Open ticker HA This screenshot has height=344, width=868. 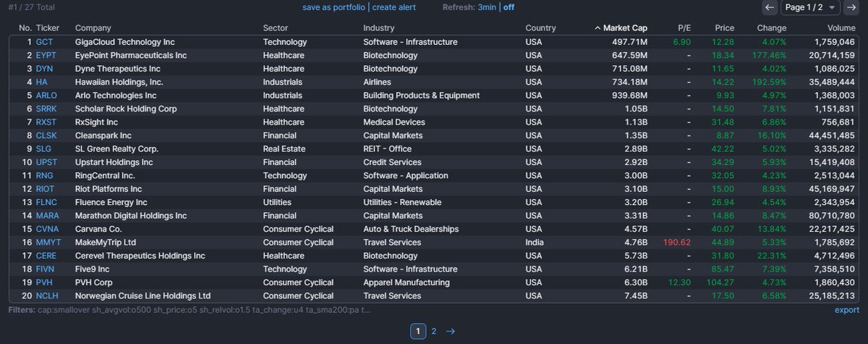pyautogui.click(x=41, y=82)
